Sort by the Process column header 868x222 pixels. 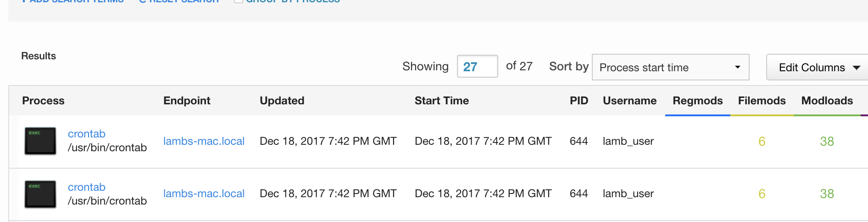[43, 101]
